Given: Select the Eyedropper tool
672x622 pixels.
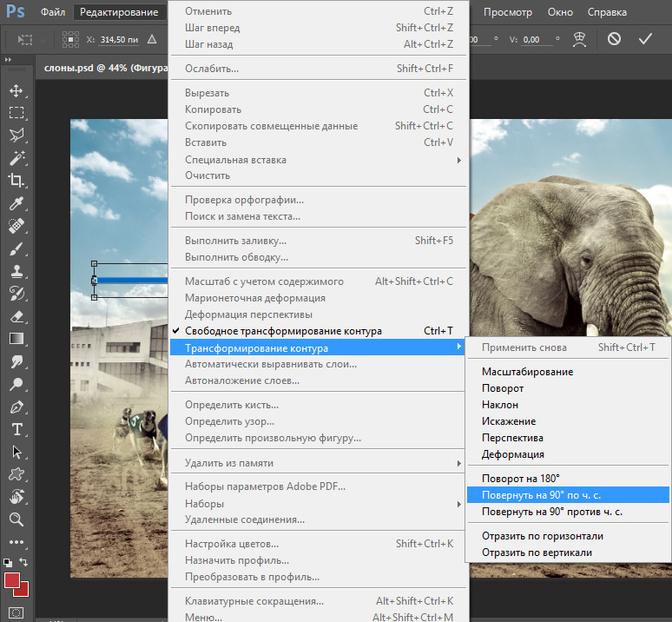Looking at the screenshot, I should tap(16, 203).
